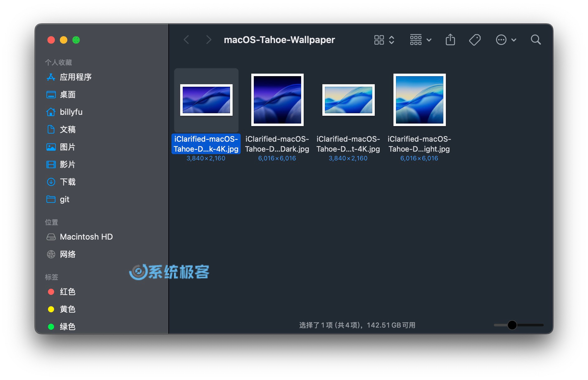This screenshot has height=380, width=588.
Task: Click the Macintosh HD disk icon
Action: tap(51, 237)
